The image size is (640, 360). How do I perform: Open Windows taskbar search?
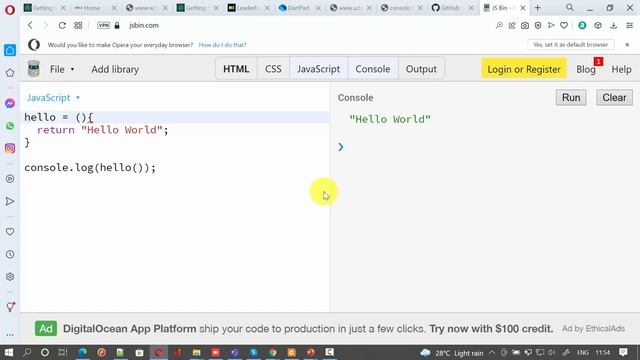coord(27,352)
